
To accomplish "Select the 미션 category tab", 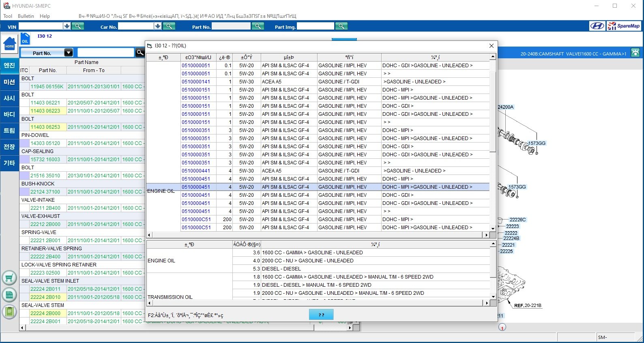I will point(9,82).
